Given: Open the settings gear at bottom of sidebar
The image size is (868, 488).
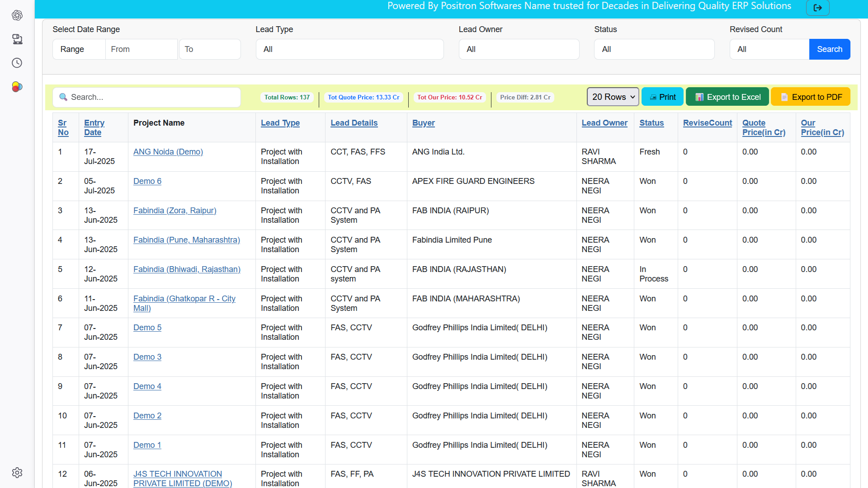Looking at the screenshot, I should click(x=17, y=473).
